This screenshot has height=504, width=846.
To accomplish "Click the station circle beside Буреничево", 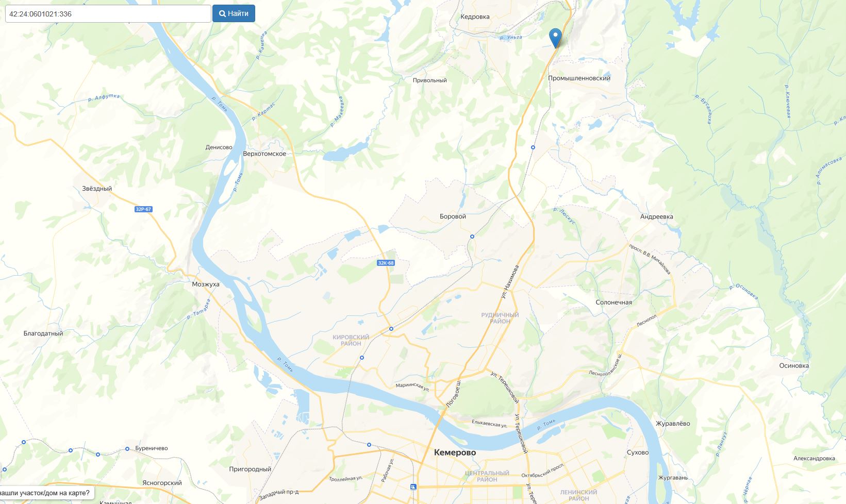I will click(x=127, y=449).
